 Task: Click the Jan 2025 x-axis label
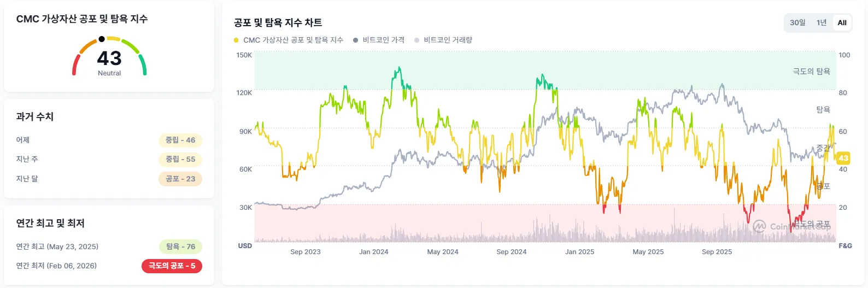tap(579, 252)
